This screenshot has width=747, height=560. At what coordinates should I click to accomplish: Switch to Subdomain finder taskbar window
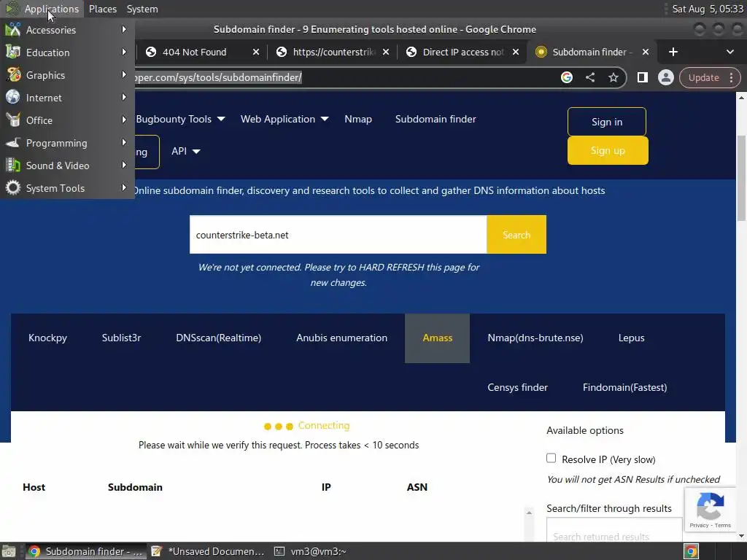[86, 551]
